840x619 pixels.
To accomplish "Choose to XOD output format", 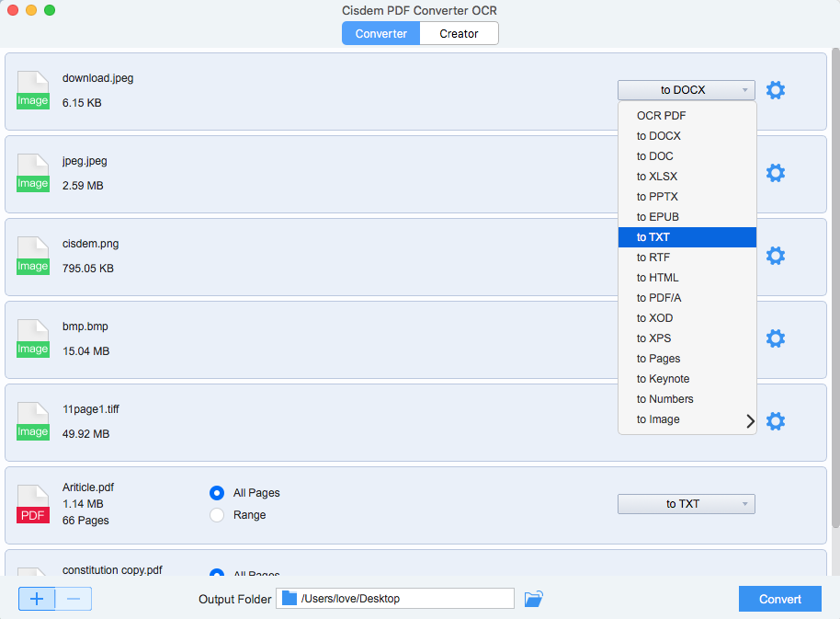I will click(687, 318).
